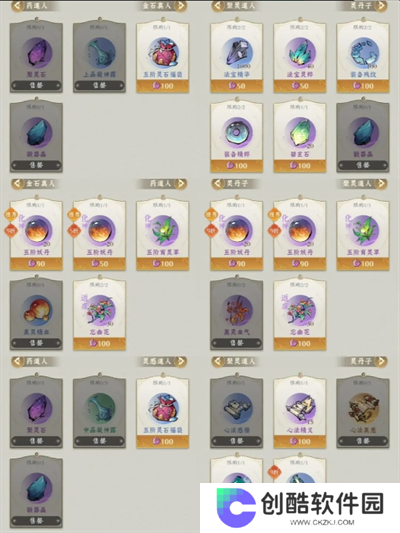Select the 中品凝神露 green flask icon
400x533 pixels.
coord(100,408)
